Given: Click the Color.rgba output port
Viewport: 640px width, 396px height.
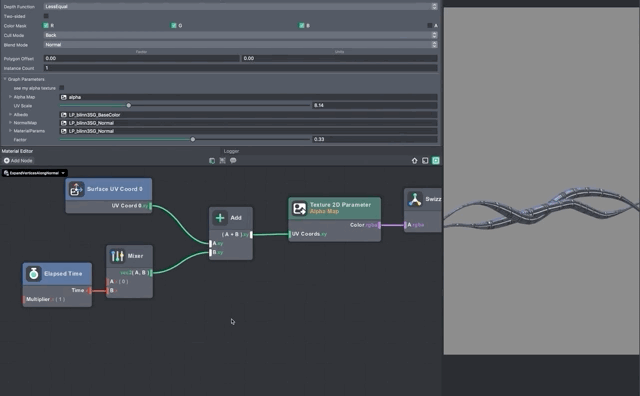Looking at the screenshot, I should click(379, 225).
